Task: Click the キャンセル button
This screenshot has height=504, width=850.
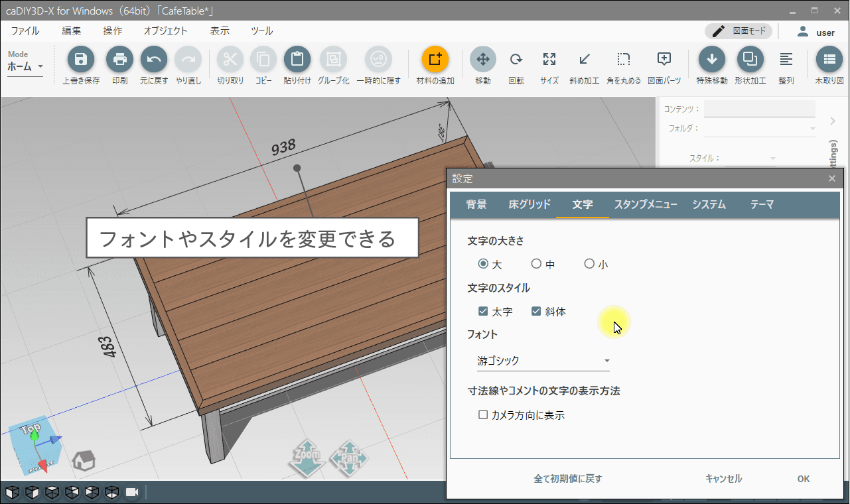Action: click(723, 478)
